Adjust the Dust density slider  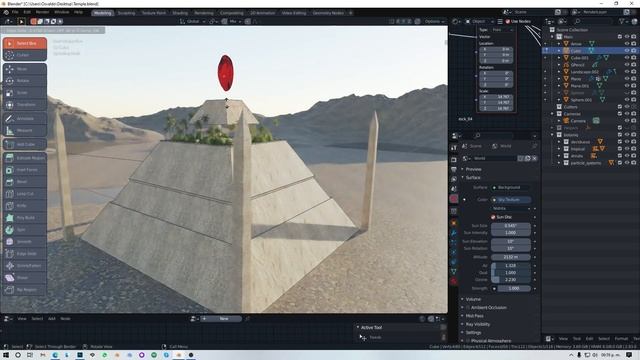(511, 273)
